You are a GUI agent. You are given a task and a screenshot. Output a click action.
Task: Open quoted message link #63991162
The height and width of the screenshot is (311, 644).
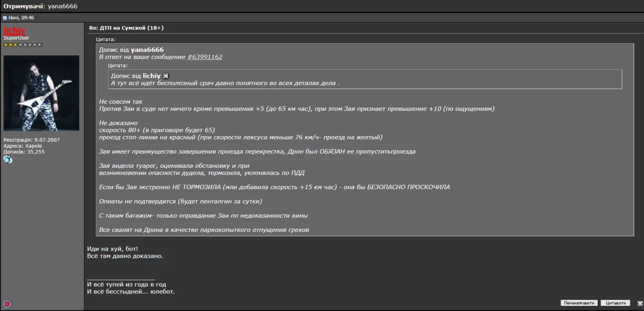(205, 57)
